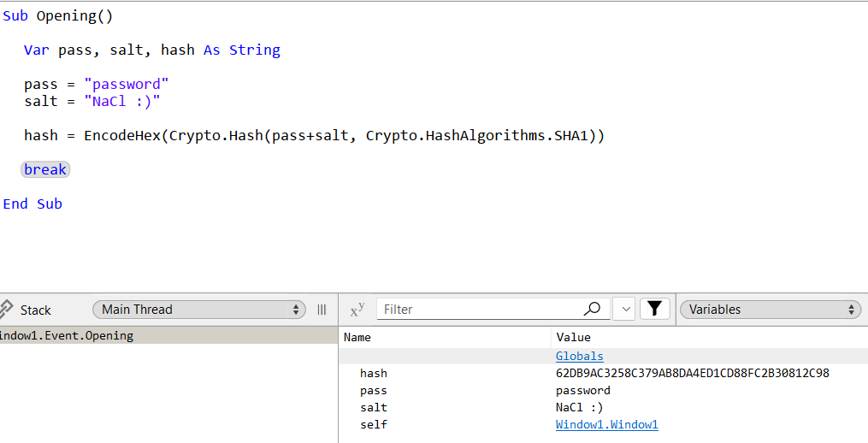The height and width of the screenshot is (443, 868).
Task: Open the Window1.Window1 link
Action: [x=606, y=425]
